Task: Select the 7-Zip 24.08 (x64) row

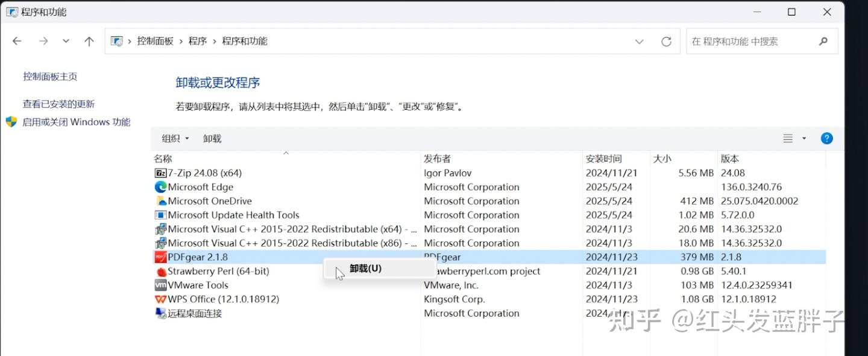Action: click(x=488, y=173)
